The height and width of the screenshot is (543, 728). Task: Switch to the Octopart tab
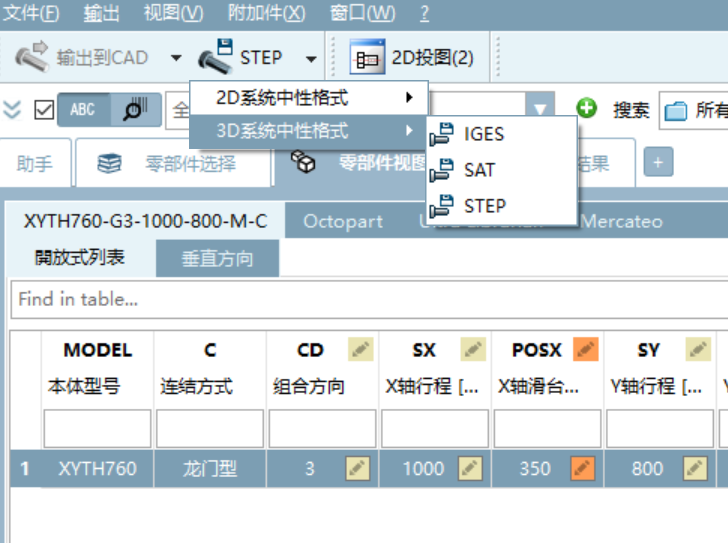tap(343, 221)
